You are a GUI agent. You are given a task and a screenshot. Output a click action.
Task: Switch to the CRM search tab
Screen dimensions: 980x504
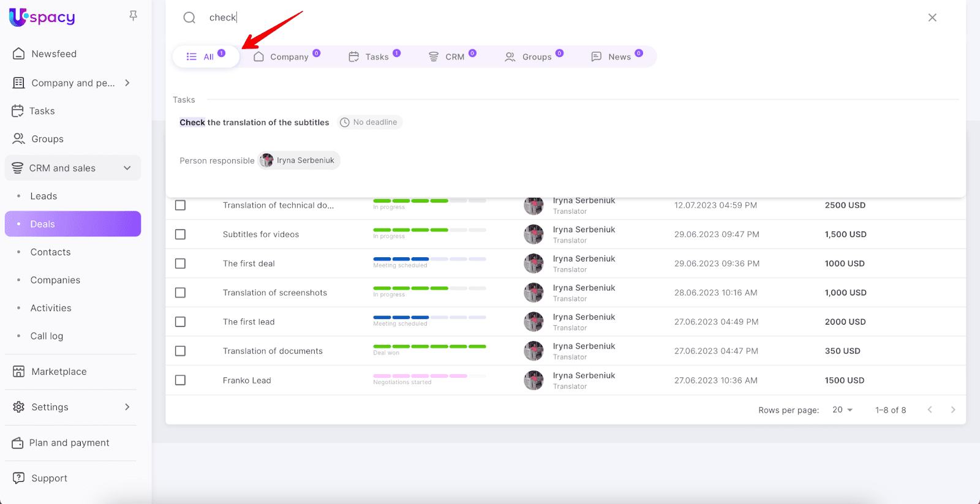pos(452,57)
